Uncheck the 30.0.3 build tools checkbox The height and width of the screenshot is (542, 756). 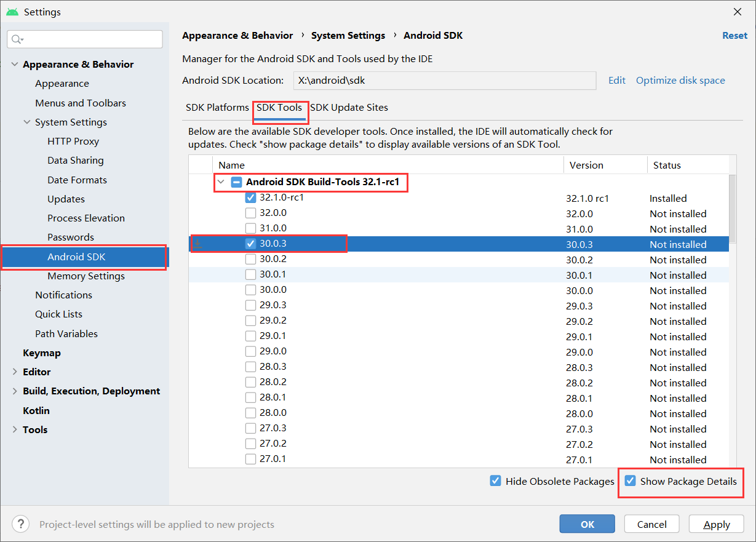point(250,244)
